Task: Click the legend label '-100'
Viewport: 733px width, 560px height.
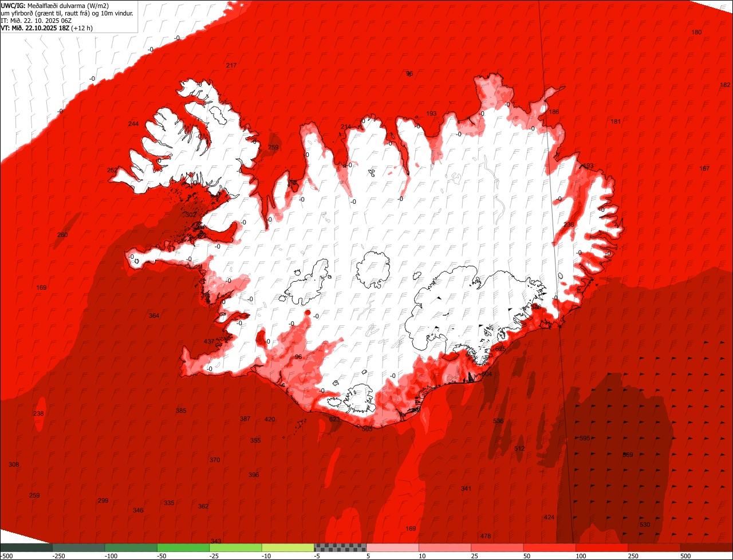Action: [x=111, y=556]
